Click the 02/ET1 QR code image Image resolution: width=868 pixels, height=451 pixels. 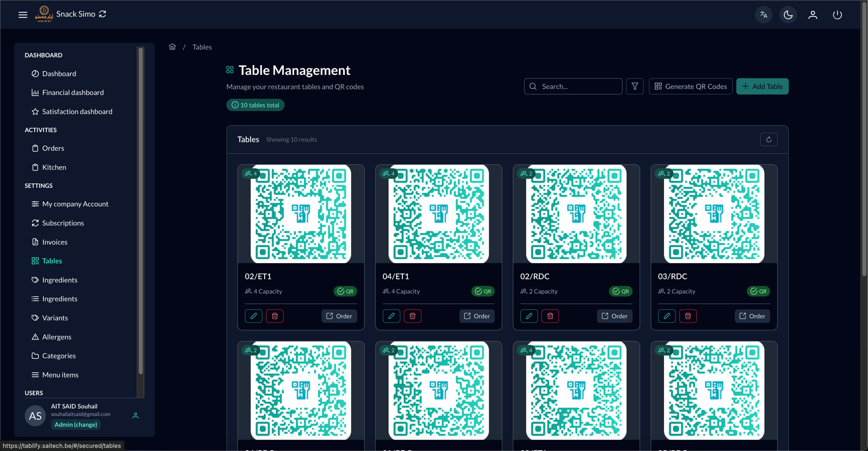click(x=301, y=214)
